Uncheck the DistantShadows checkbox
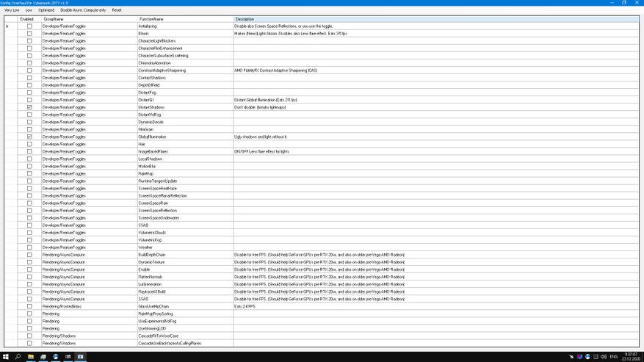Image resolution: width=644 pixels, height=362 pixels. pos(29,107)
